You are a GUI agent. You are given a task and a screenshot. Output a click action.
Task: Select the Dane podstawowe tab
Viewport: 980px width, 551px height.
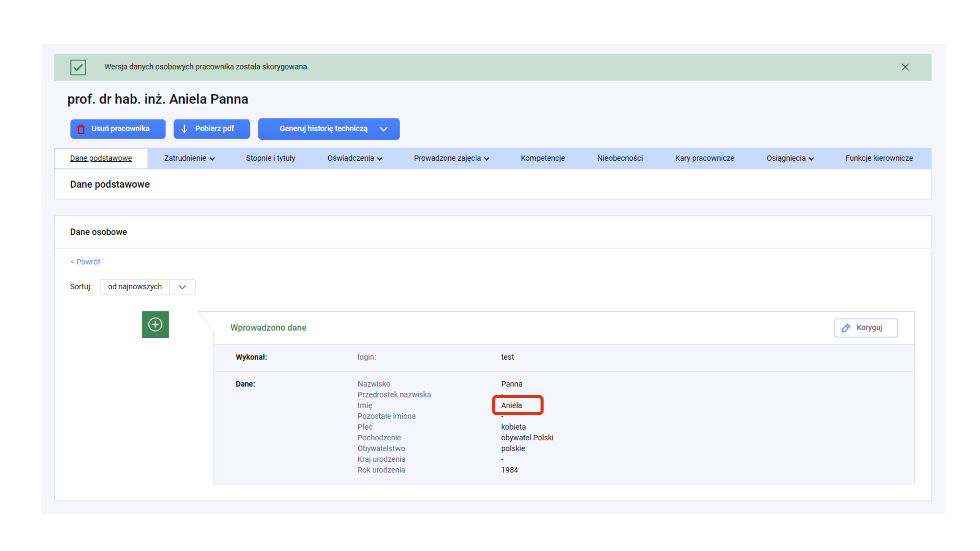point(101,158)
